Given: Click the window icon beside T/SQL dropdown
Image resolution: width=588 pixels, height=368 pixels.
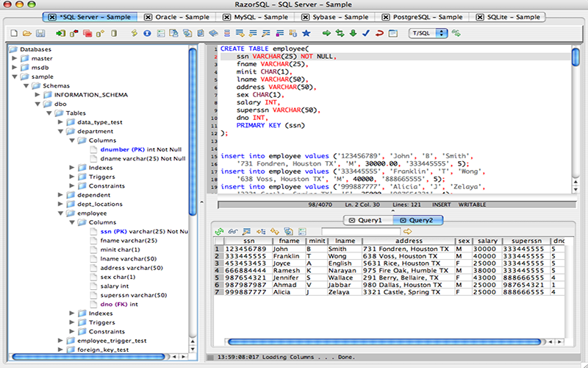Looking at the screenshot, I should click(x=392, y=33).
